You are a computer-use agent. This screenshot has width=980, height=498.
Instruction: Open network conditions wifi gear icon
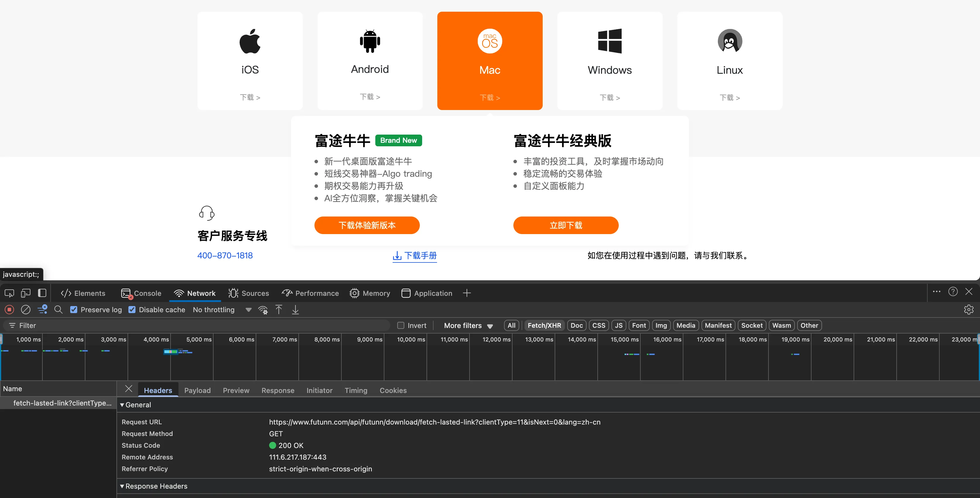pos(263,310)
